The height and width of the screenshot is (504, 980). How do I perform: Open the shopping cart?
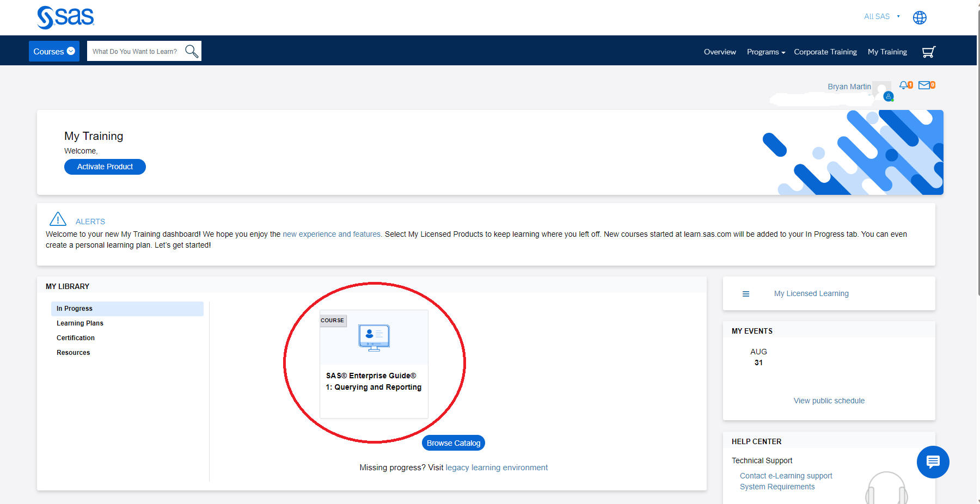click(x=929, y=51)
